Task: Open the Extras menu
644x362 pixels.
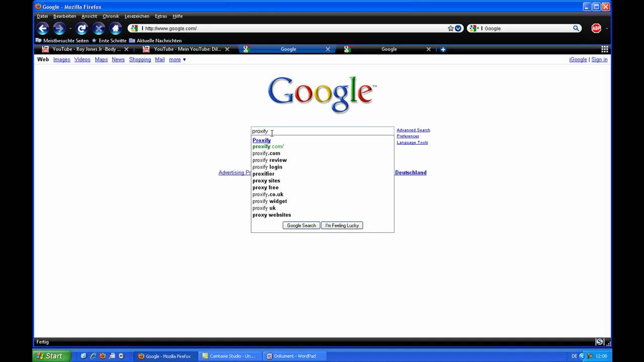Action: (161, 16)
